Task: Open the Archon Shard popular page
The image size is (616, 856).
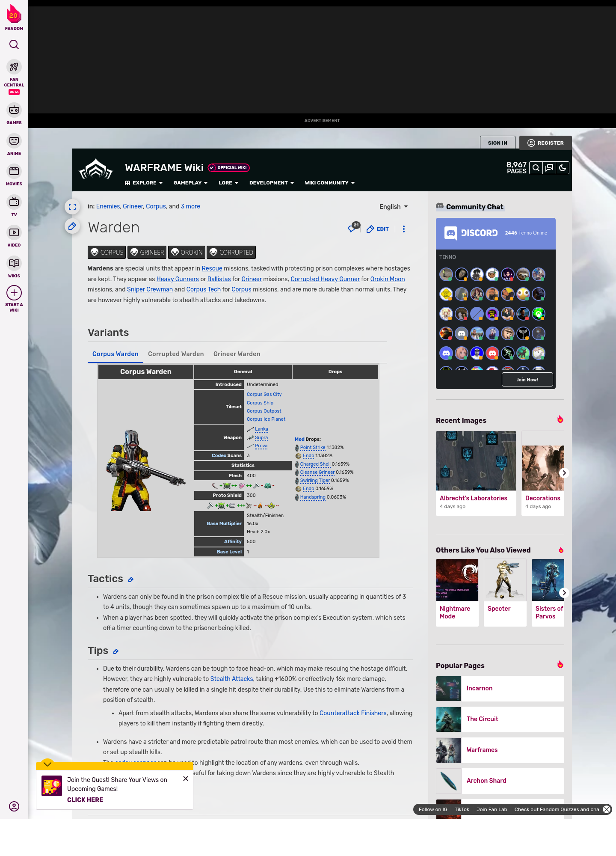Action: click(x=500, y=781)
